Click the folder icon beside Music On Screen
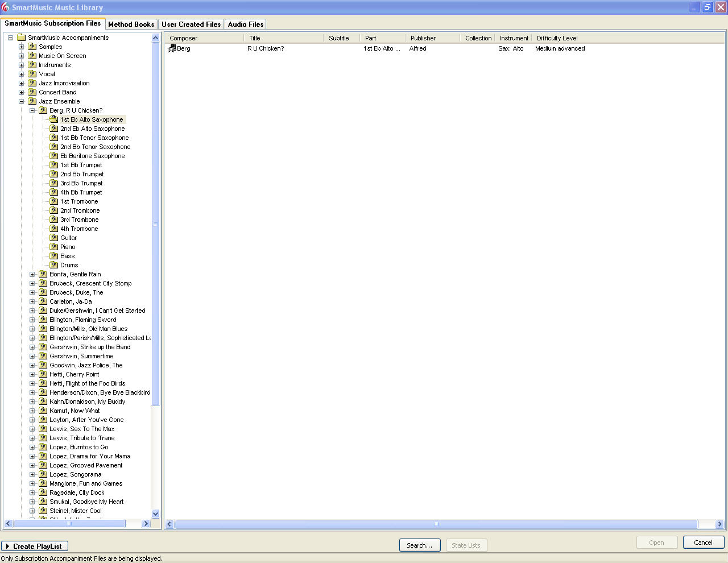 32,56
